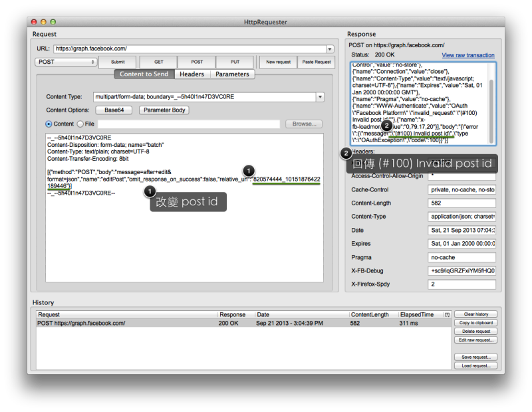This screenshot has height=412, width=532.
Task: Select the Content radio button
Action: point(49,124)
